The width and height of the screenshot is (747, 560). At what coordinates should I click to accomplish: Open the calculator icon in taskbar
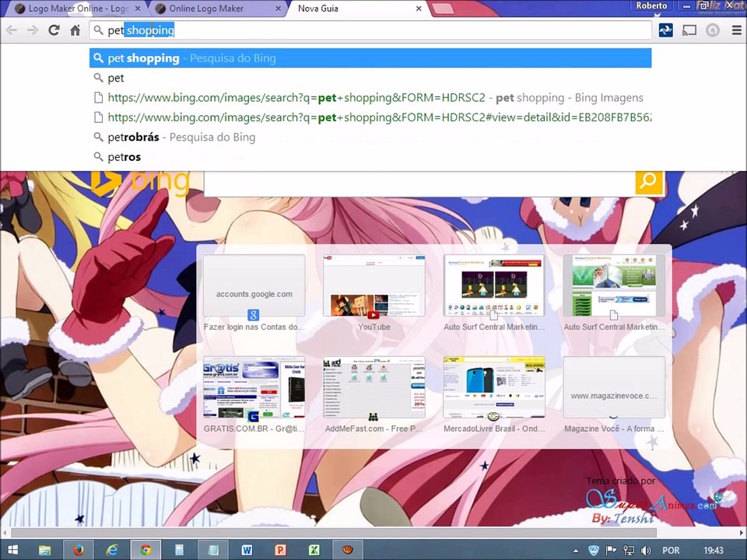179,551
